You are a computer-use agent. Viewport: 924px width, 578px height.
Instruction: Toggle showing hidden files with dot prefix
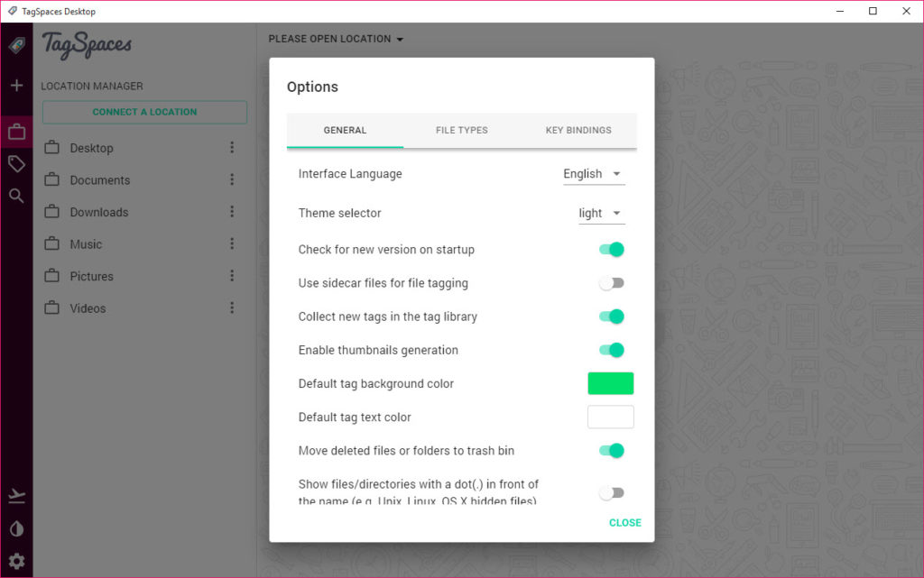click(x=611, y=492)
